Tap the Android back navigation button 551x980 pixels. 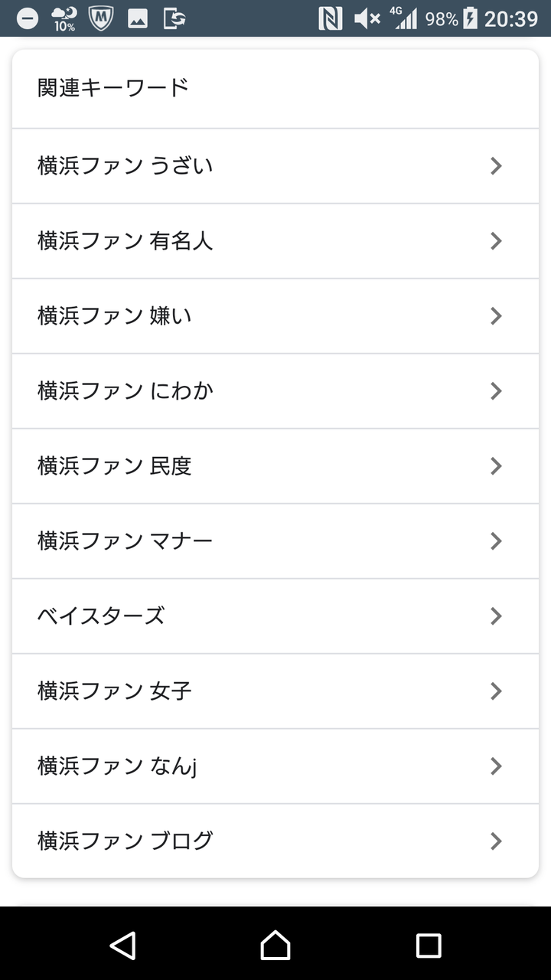122,946
